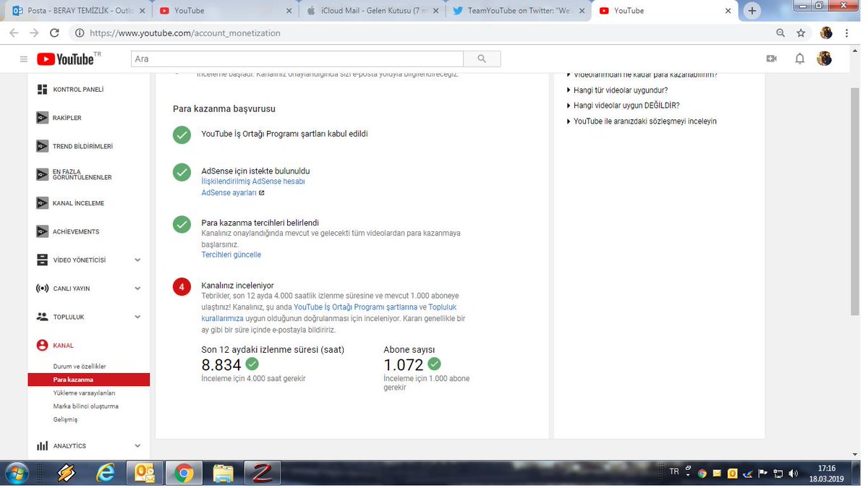Viewport: 868px width, 488px height.
Task: Reload the page
Action: (x=54, y=33)
